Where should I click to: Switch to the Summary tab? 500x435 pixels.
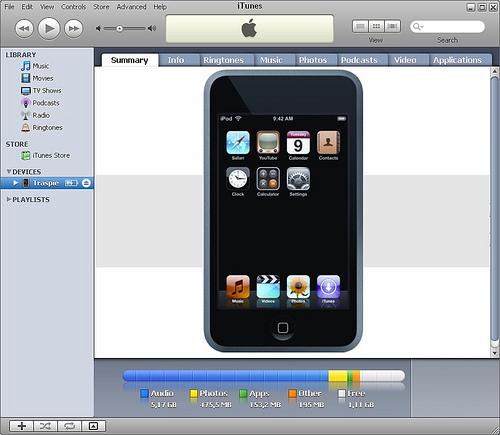(x=130, y=60)
